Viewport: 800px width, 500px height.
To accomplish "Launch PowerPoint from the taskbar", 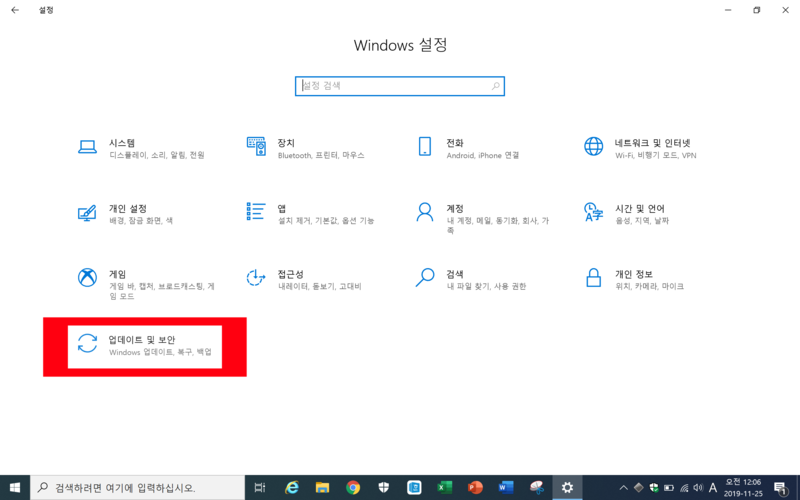I will tap(475, 488).
